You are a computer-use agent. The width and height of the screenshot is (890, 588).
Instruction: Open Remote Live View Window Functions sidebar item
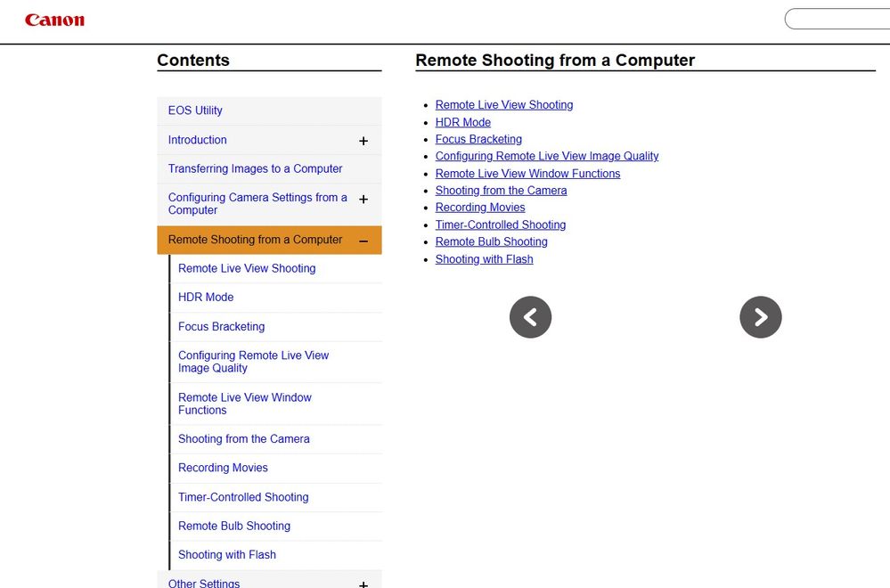coord(245,404)
